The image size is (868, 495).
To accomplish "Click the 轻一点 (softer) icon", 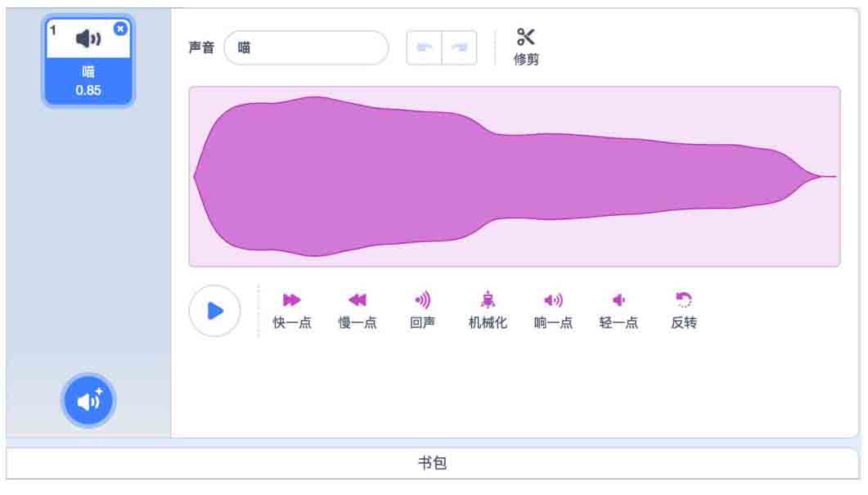I will click(x=618, y=300).
